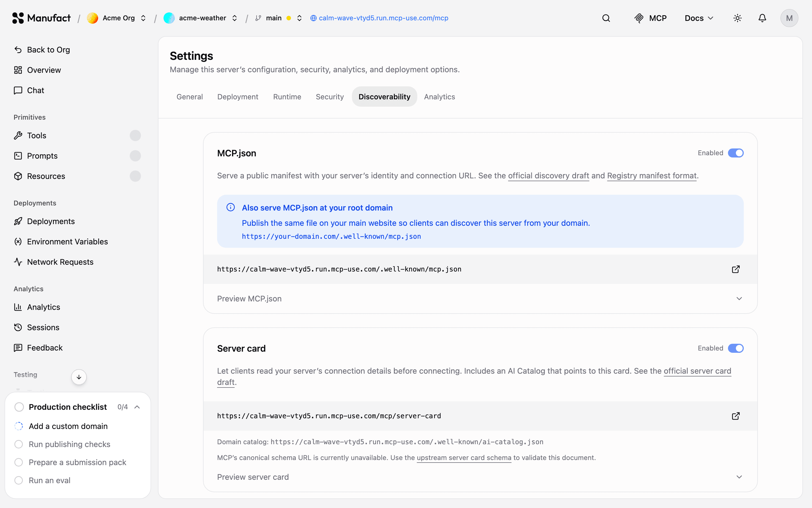
Task: Open the official discovery draft link
Action: pos(548,176)
